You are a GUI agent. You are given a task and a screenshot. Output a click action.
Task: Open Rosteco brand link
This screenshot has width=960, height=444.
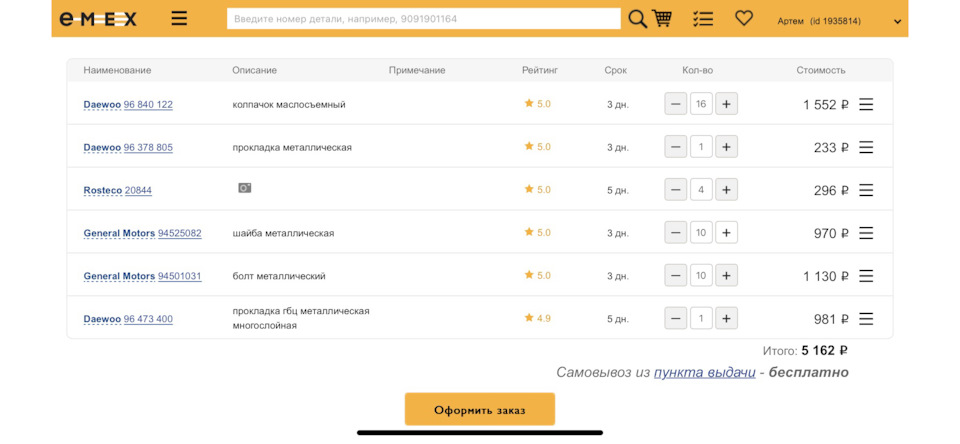point(103,190)
